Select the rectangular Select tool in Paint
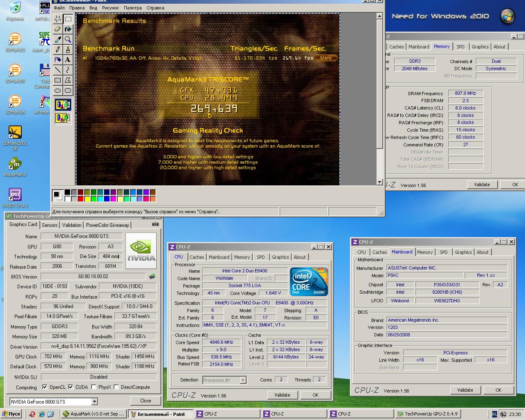525x420 pixels. click(x=68, y=19)
